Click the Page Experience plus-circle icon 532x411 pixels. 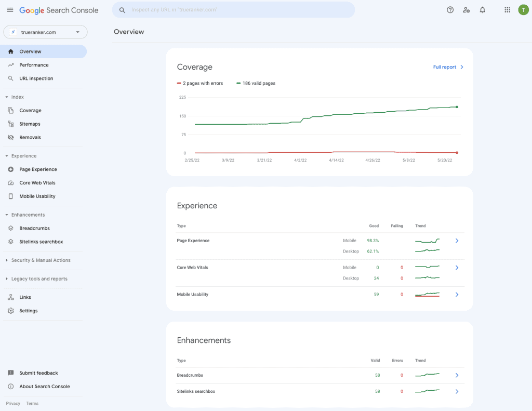click(11, 169)
